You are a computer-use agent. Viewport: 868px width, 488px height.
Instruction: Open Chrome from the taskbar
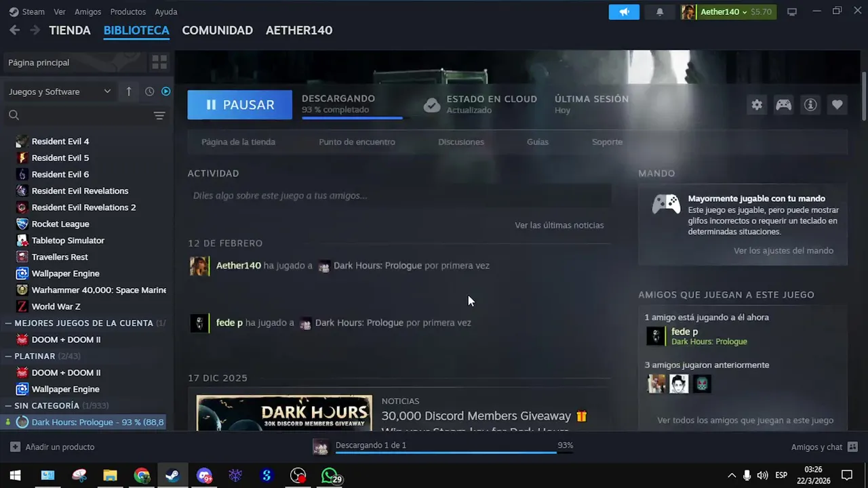pyautogui.click(x=142, y=476)
